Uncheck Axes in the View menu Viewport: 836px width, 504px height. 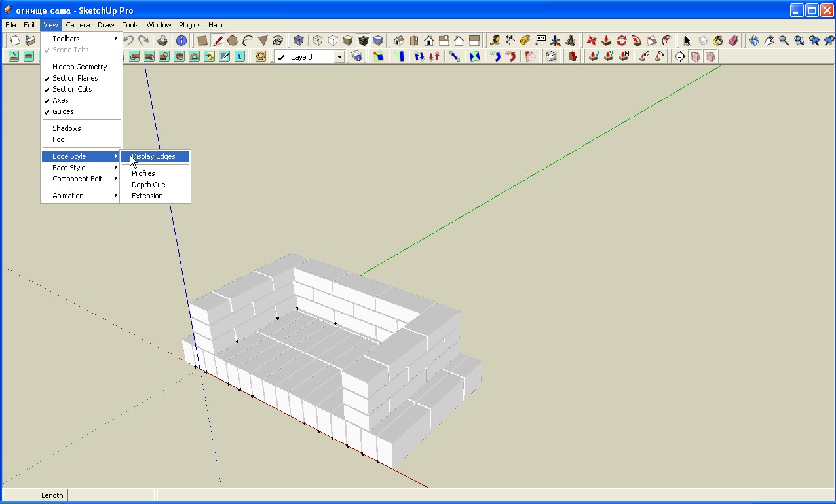point(61,100)
